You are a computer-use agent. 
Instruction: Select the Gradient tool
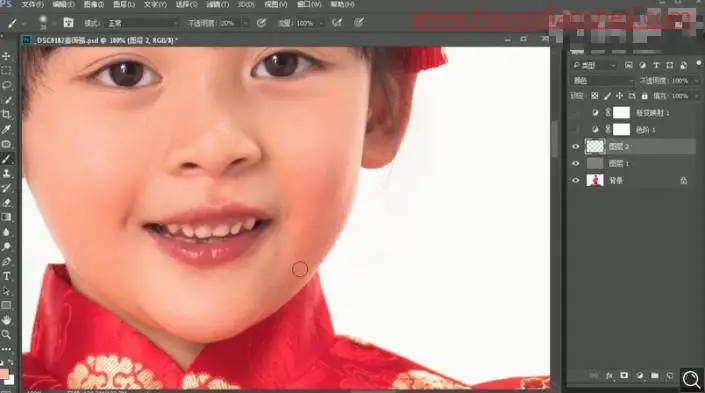click(x=6, y=217)
